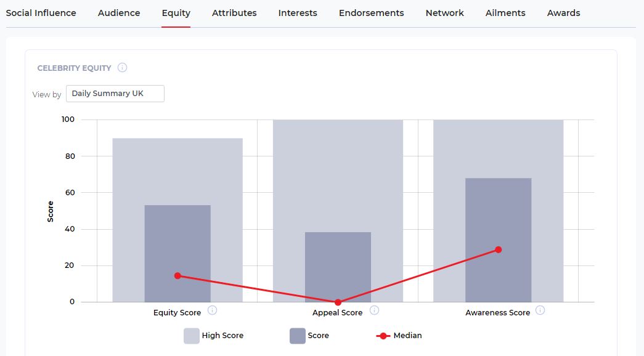Toggle Score series via legend swatch
Screen dimensions: 644x356
tap(298, 336)
